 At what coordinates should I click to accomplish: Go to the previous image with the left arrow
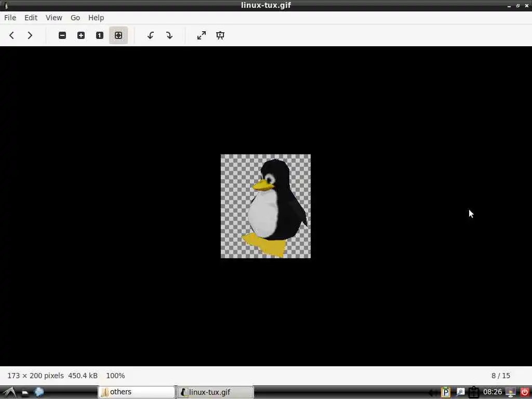click(11, 35)
